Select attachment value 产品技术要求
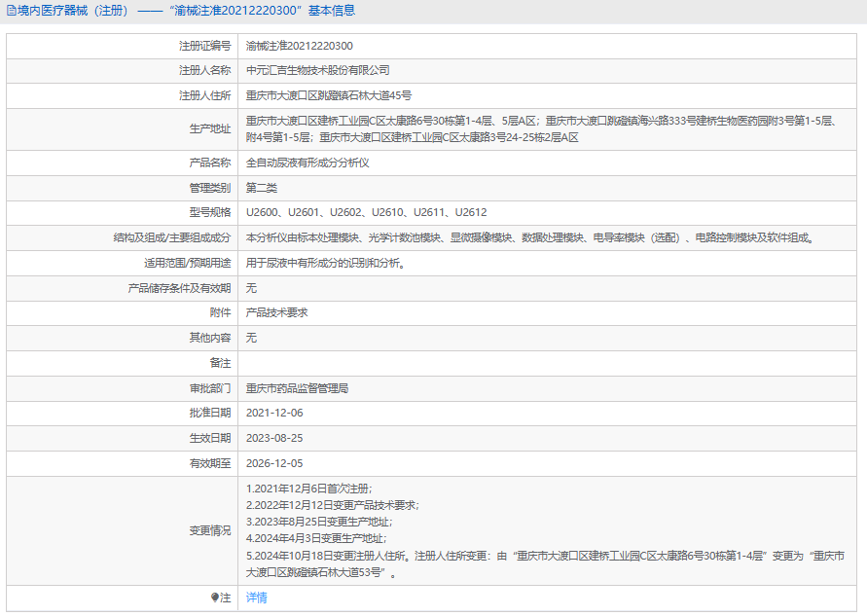 coord(277,312)
